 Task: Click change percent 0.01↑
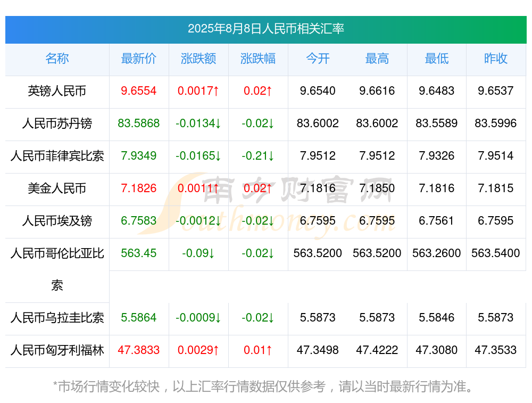tap(258, 350)
